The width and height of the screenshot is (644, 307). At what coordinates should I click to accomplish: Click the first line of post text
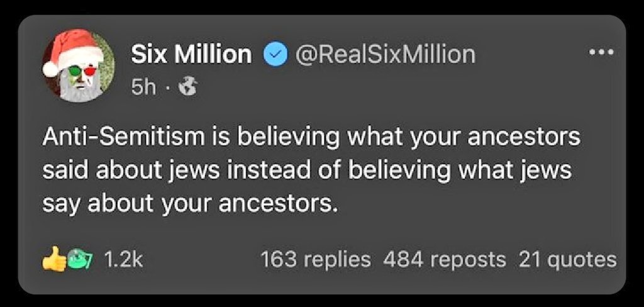tap(311, 139)
